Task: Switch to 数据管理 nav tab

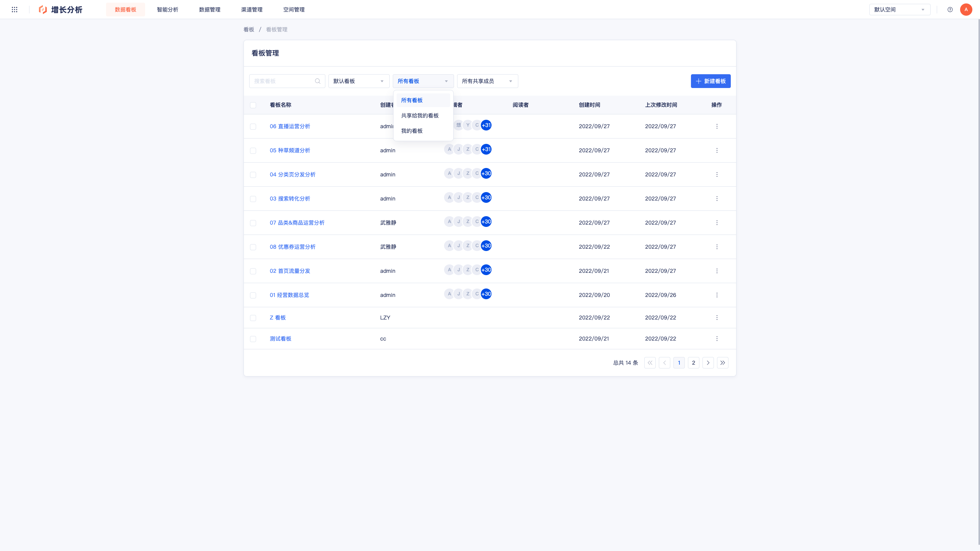Action: click(210, 10)
